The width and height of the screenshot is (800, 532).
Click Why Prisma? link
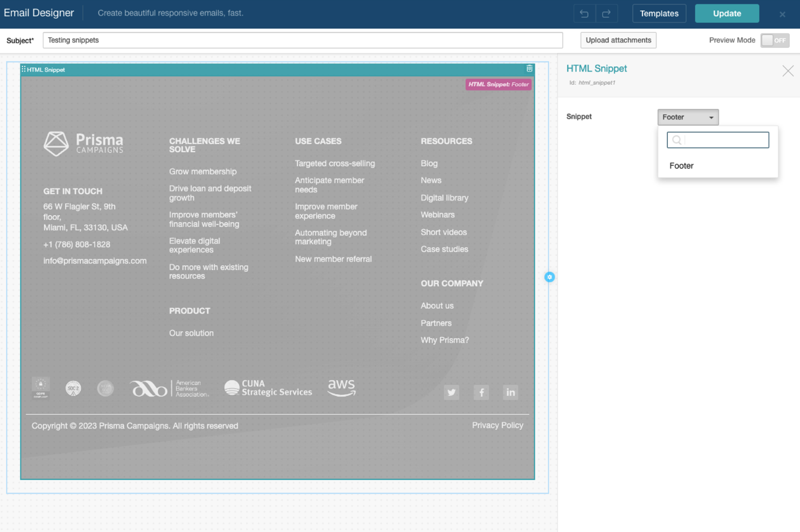pos(445,341)
